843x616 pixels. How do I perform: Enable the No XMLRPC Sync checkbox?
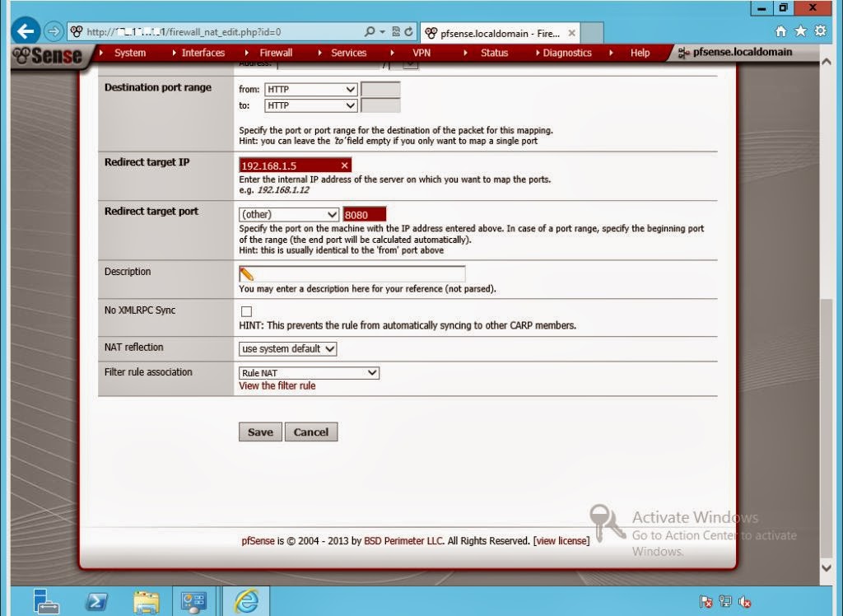coord(246,311)
